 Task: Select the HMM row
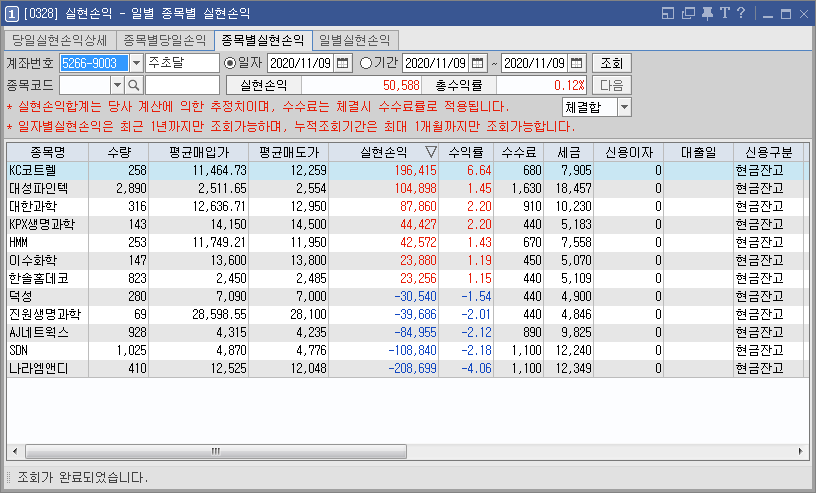pyautogui.click(x=408, y=243)
